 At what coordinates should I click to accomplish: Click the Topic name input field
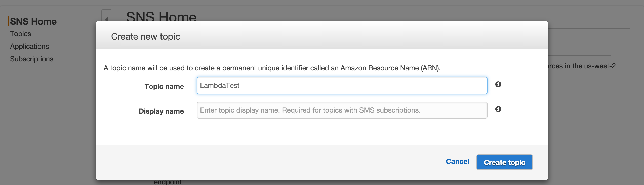(342, 85)
